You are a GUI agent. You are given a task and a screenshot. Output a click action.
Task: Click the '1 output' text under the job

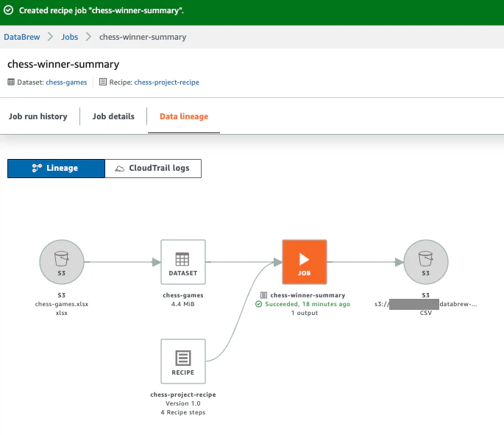point(305,313)
